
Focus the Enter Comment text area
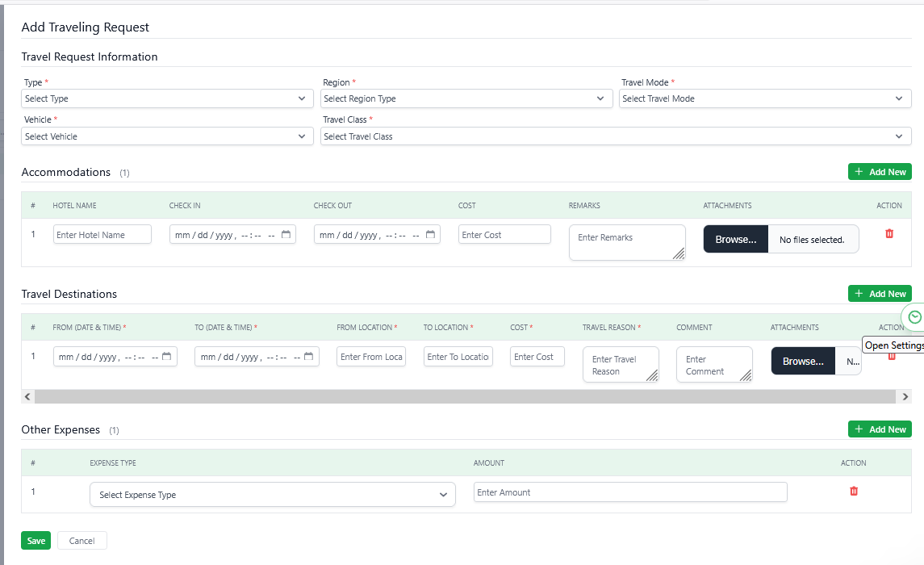pyautogui.click(x=714, y=365)
